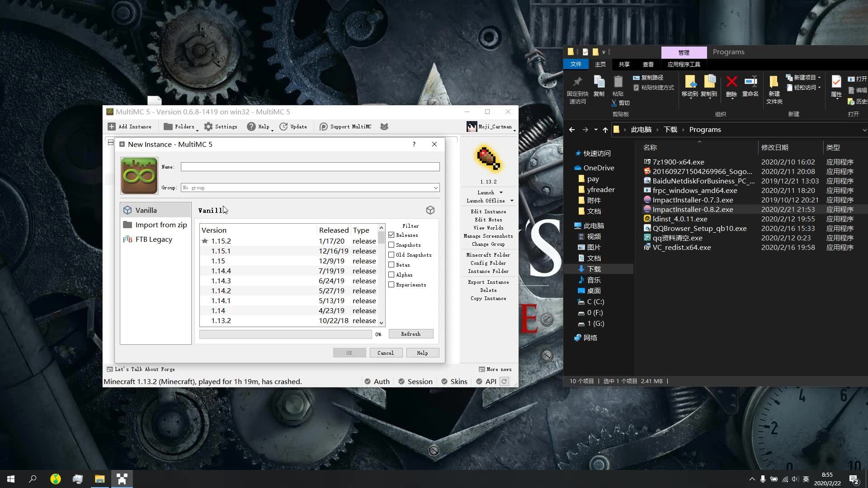Click the Name input field

310,167
